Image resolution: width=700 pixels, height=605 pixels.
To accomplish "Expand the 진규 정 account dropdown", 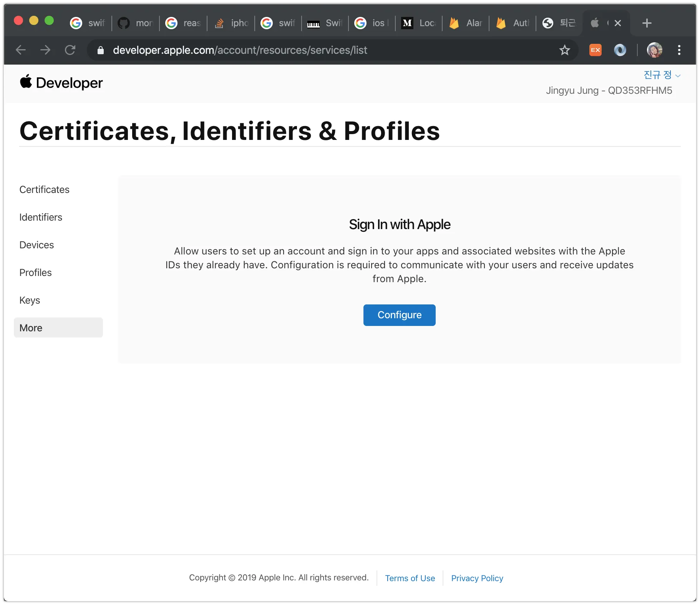I will tap(662, 75).
